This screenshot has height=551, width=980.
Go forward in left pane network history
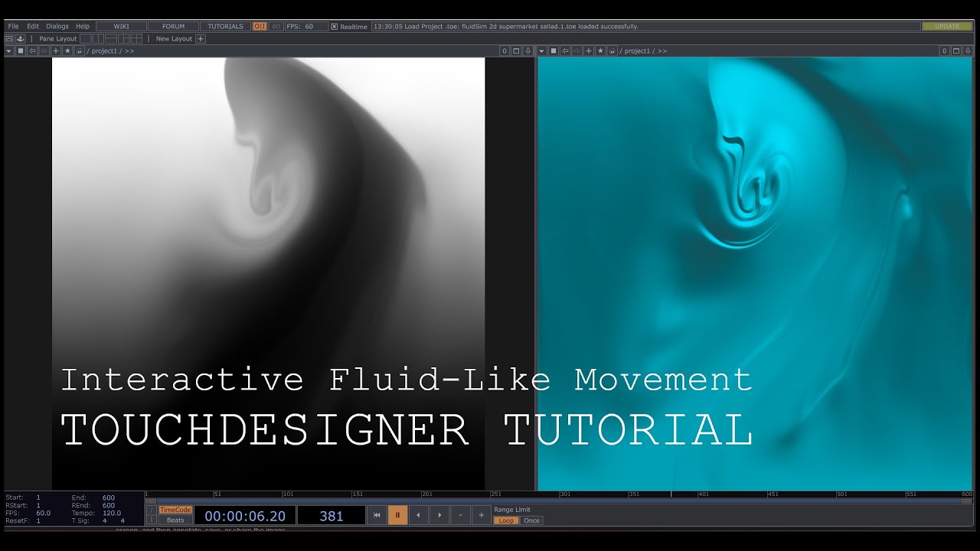[44, 51]
